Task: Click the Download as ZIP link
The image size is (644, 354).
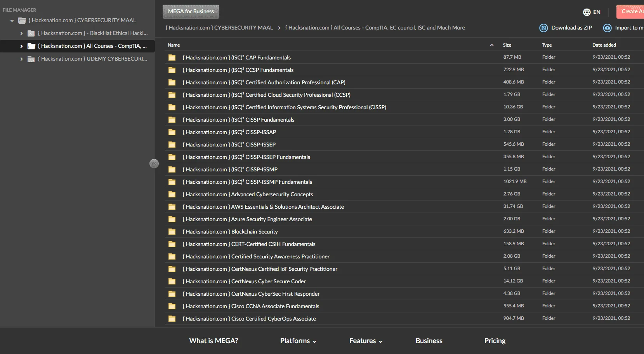Action: [571, 28]
